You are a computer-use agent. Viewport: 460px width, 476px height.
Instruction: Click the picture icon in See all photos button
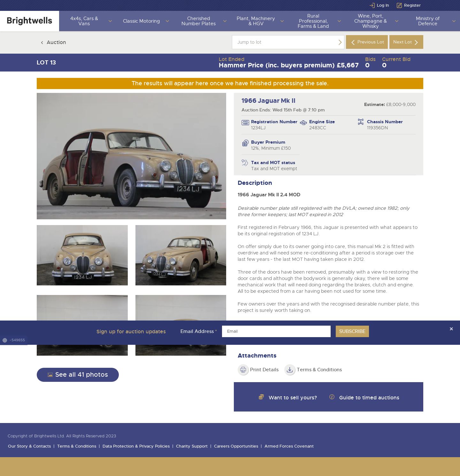pos(50,375)
